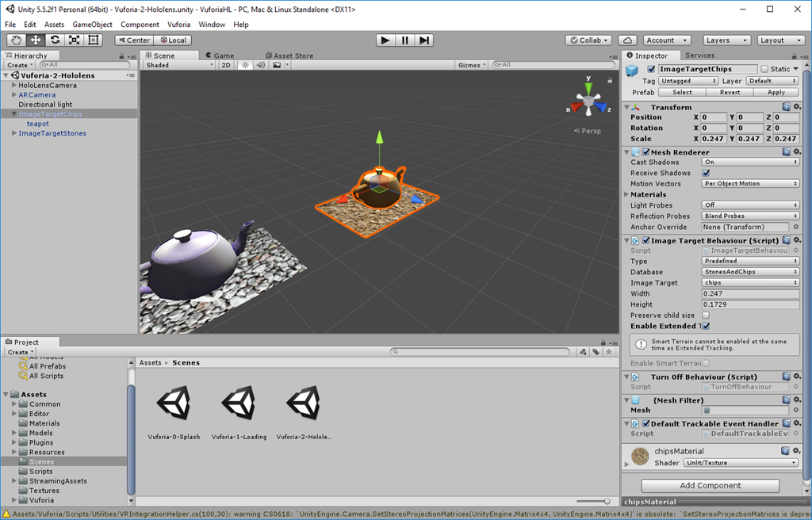Toggle the Static checkbox
This screenshot has height=520, width=812.
tap(764, 69)
